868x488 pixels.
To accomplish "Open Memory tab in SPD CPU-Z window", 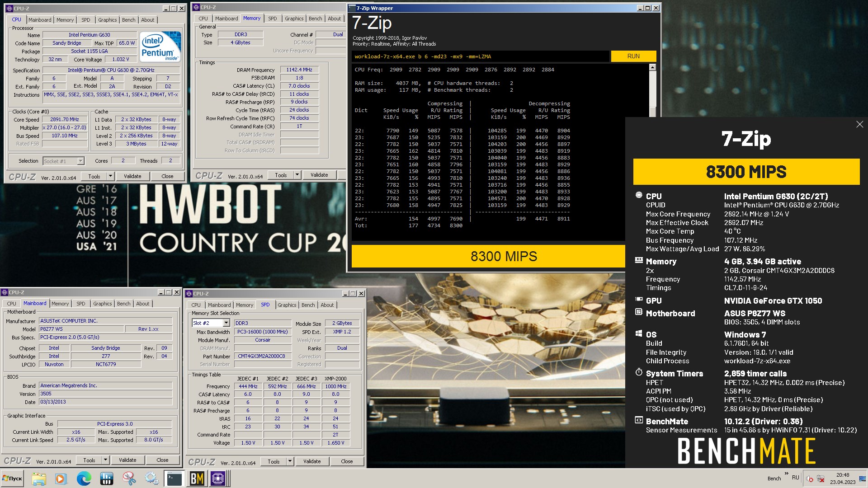I will 245,305.
